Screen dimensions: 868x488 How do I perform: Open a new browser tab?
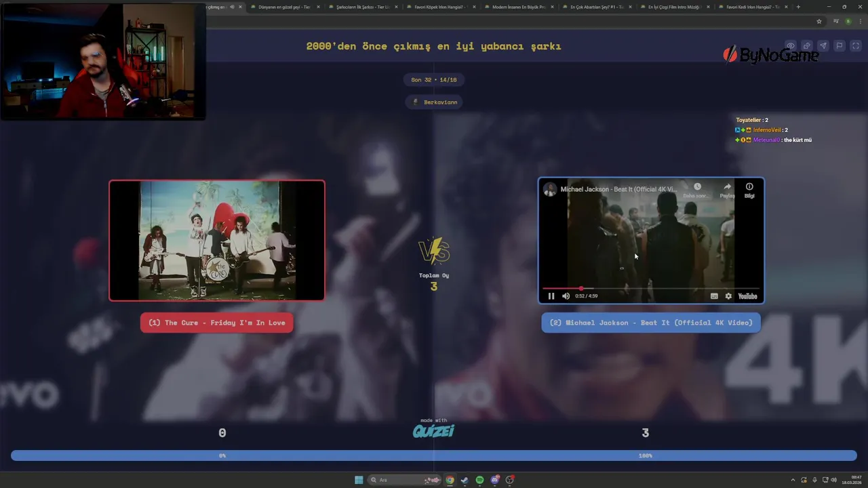(798, 7)
